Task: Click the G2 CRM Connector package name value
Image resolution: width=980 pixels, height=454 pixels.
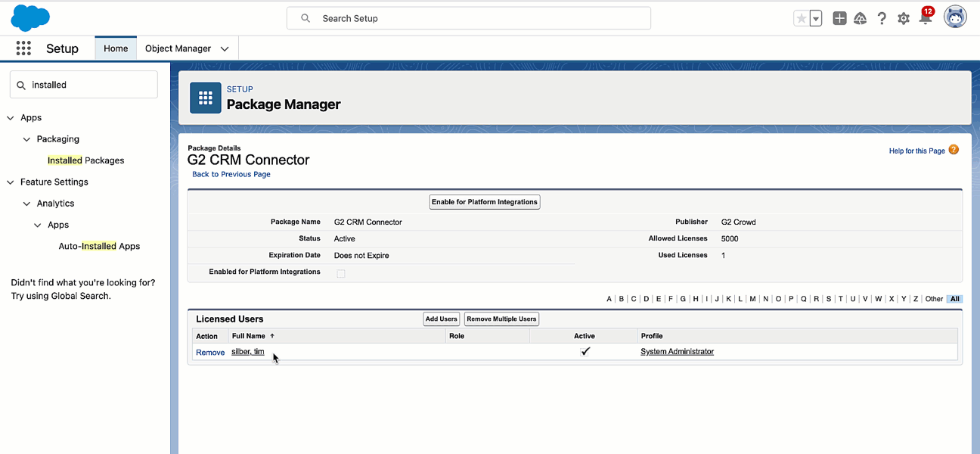Action: (x=368, y=222)
